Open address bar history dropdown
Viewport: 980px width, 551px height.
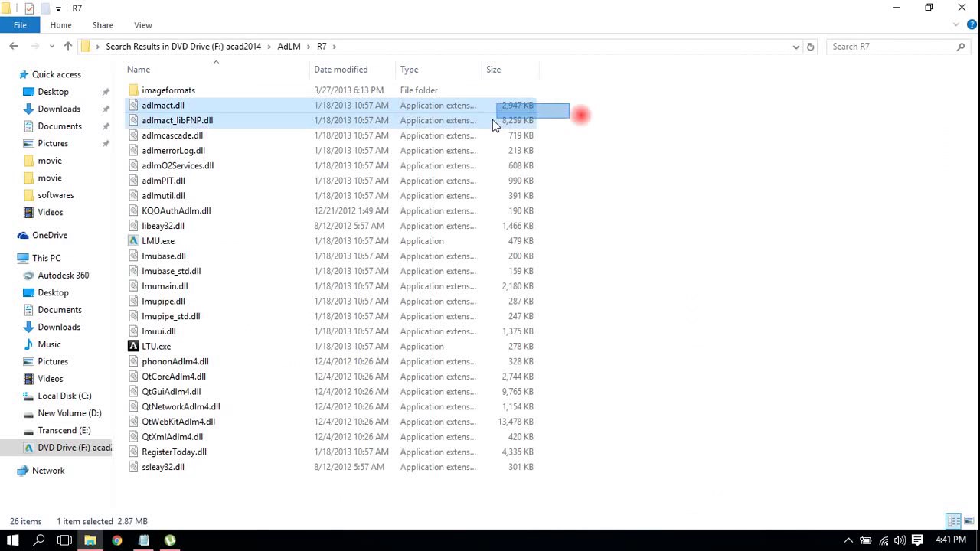pyautogui.click(x=796, y=47)
